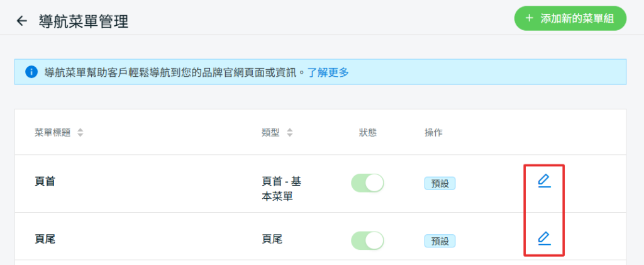
Task: Disable the 頁首 menu status toggle
Action: tap(367, 183)
